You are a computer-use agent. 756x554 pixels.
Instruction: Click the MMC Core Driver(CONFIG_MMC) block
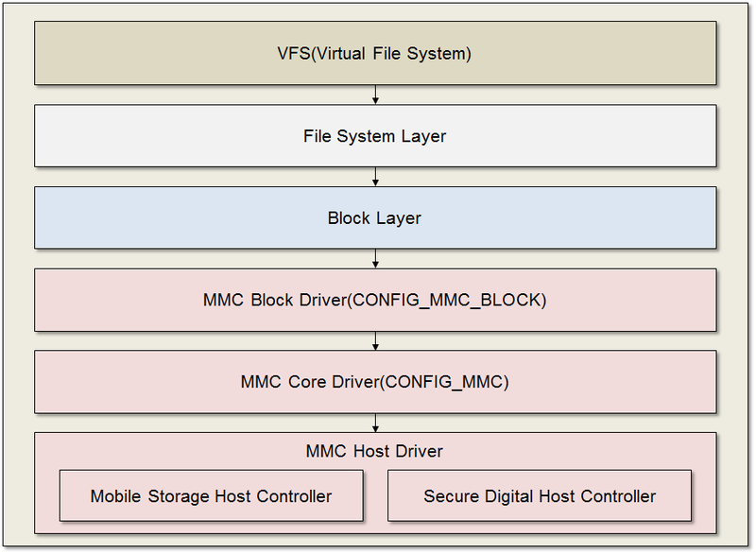tap(375, 381)
